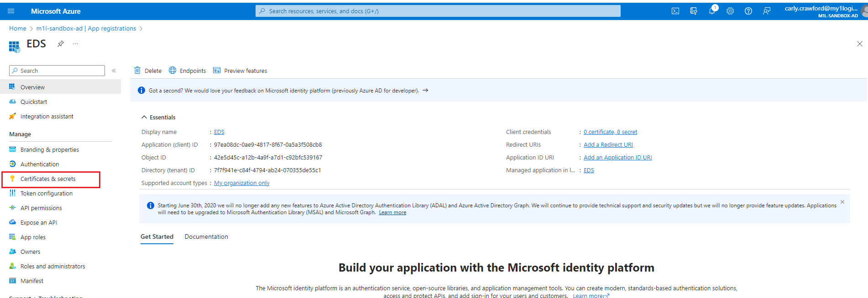
Task: Click the Microsoft Azure home title
Action: 56,11
